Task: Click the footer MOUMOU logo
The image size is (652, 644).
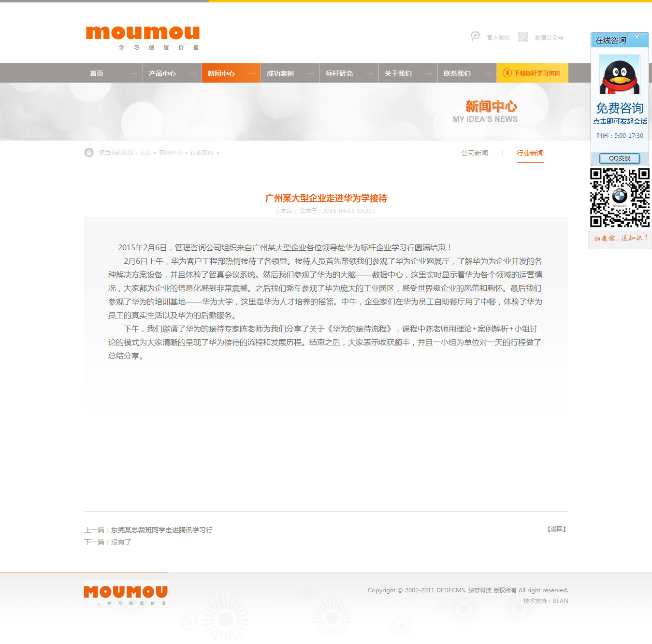Action: [126, 592]
